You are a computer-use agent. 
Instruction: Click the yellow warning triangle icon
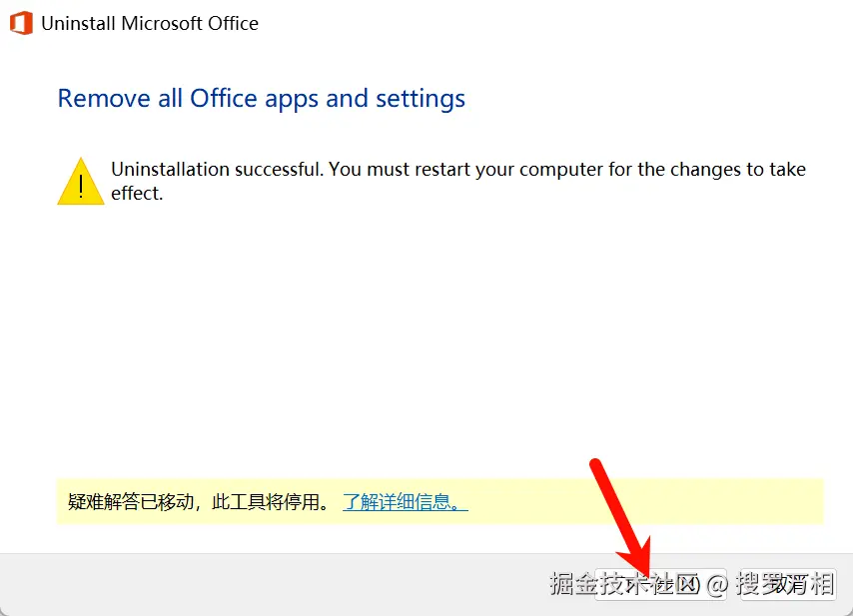pos(80,181)
